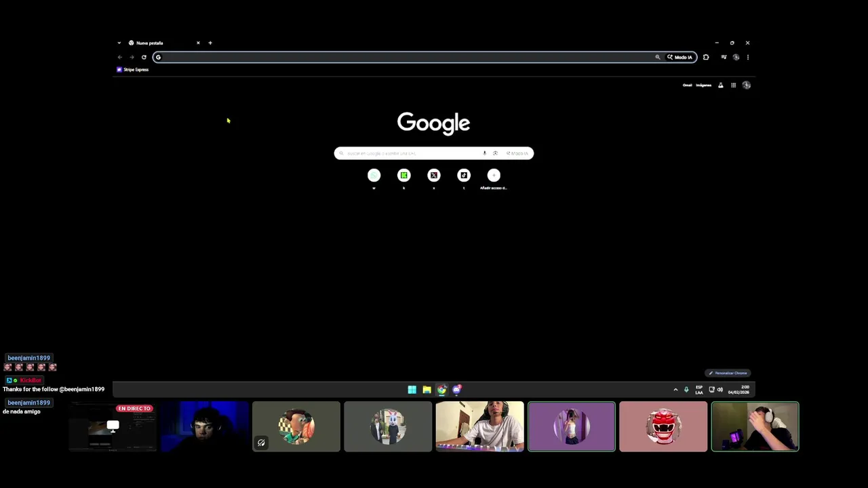Open the TikTok shortcut tile

464,176
